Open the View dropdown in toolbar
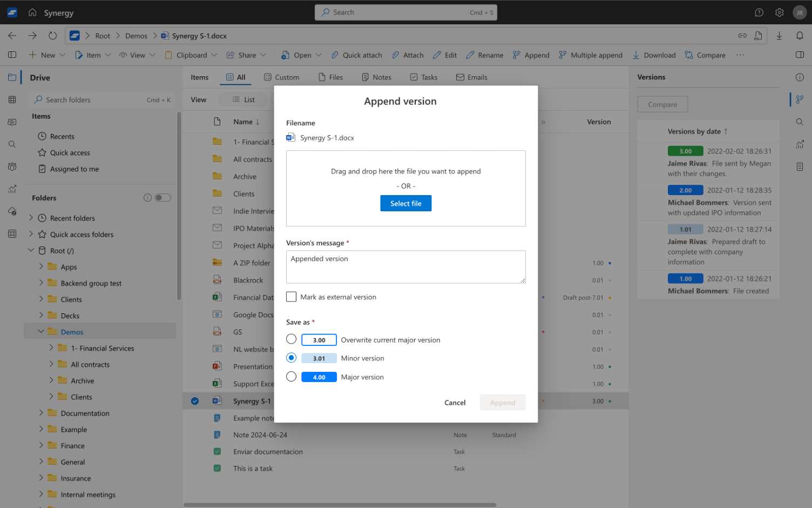This screenshot has height=508, width=812. point(137,55)
